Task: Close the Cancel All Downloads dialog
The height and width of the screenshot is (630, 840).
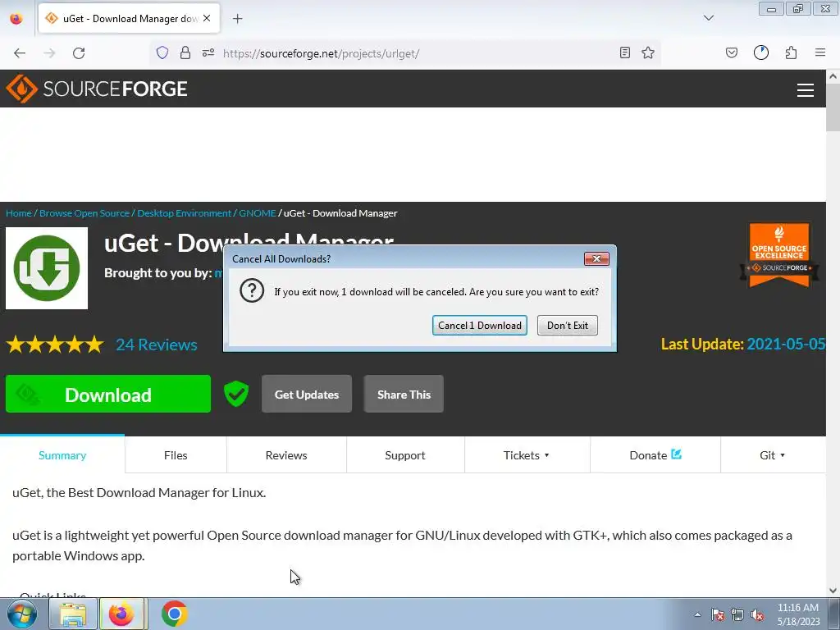Action: [596, 258]
